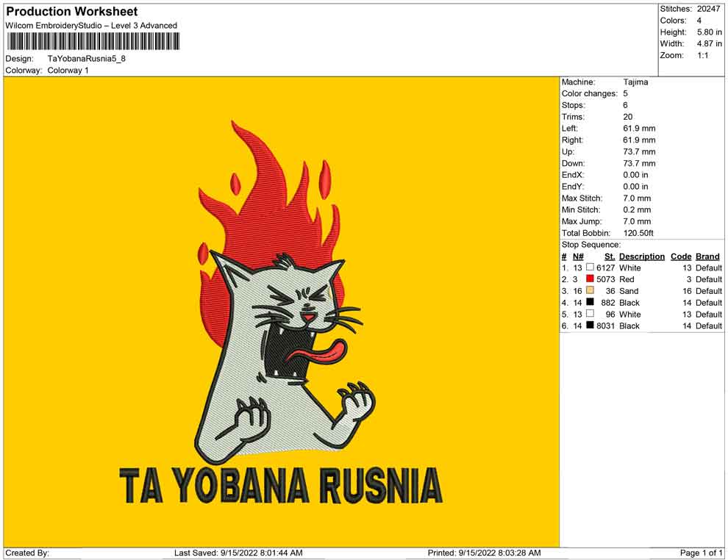Click the stitch count '96' in stop 5
Viewport: 728px width, 560px height.
[610, 314]
